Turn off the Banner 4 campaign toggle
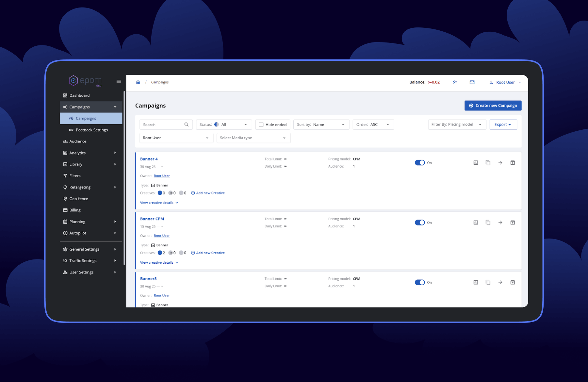 (419, 163)
